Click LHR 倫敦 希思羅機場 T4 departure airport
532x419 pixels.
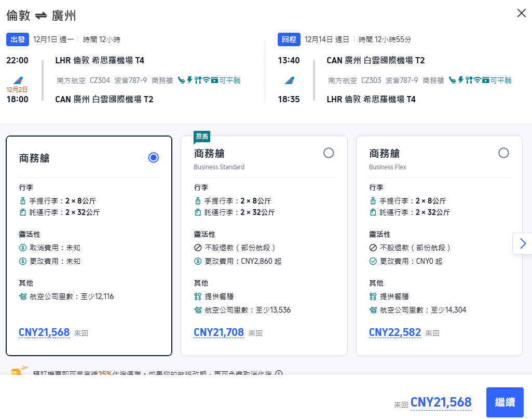(x=100, y=60)
